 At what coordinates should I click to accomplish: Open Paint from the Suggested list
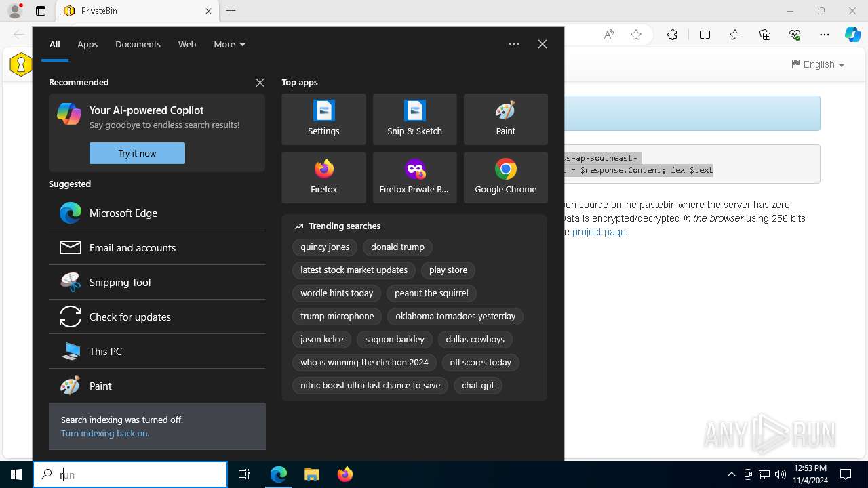(157, 386)
